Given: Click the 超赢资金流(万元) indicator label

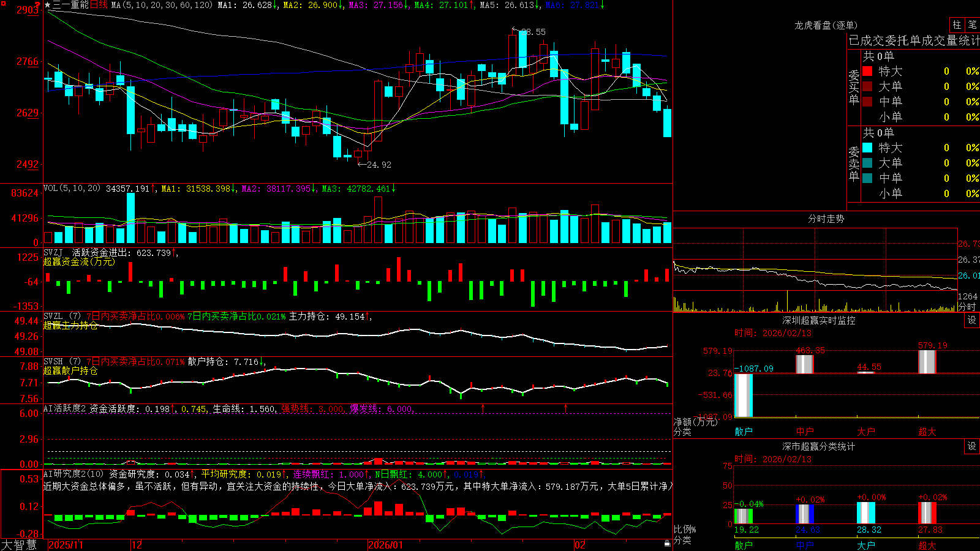Looking at the screenshot, I should 79,261.
